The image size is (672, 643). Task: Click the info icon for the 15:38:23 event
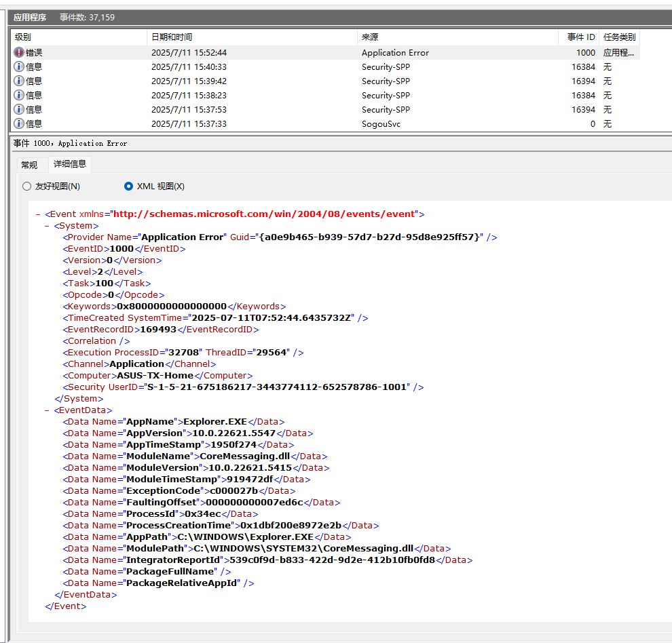19,95
